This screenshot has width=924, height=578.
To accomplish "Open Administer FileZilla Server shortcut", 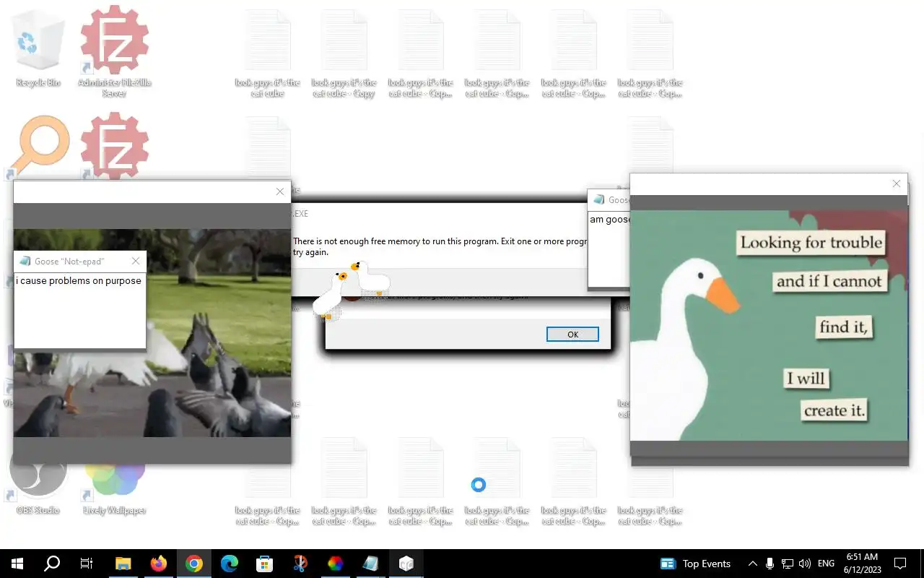I will [x=115, y=50].
